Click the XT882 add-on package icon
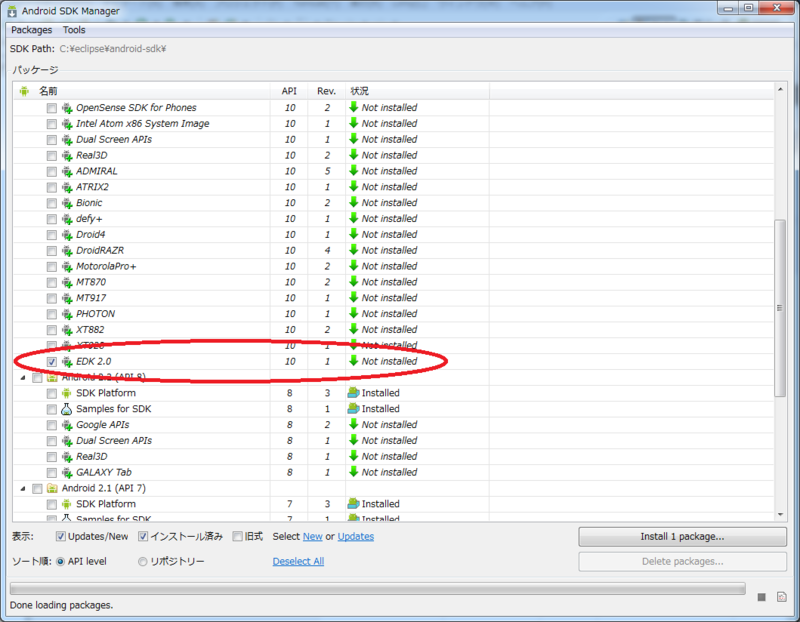 [67, 330]
